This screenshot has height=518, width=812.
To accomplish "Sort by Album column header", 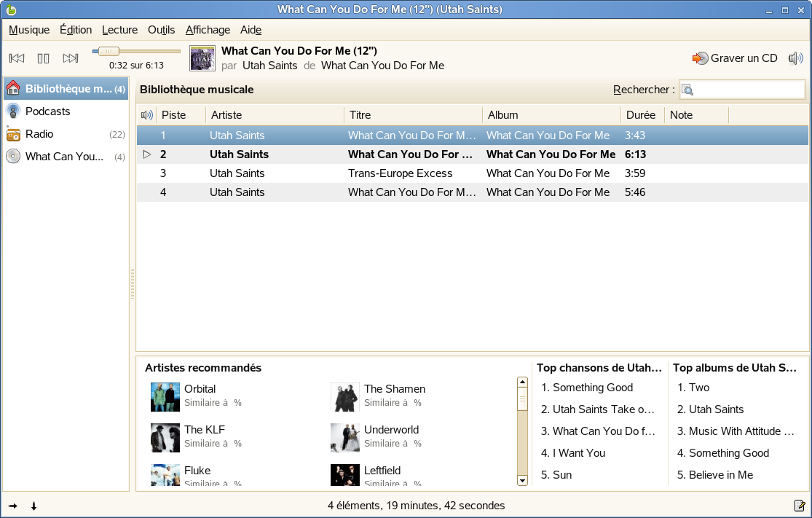I will pos(551,115).
